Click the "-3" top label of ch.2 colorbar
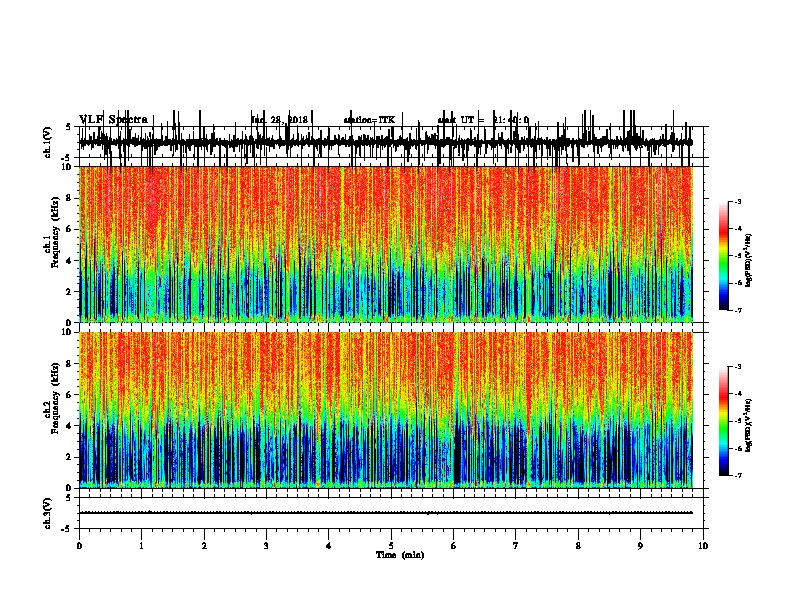The width and height of the screenshot is (792, 612). click(737, 367)
